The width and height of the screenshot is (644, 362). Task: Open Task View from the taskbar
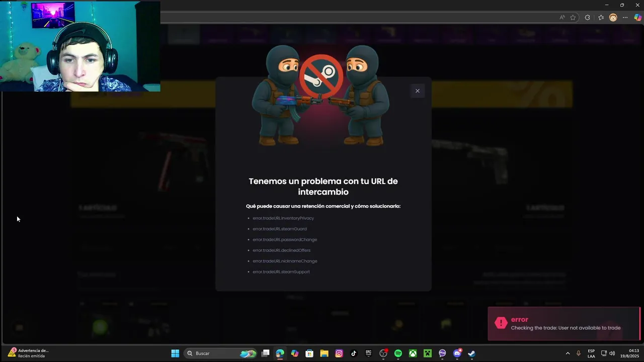click(x=266, y=353)
